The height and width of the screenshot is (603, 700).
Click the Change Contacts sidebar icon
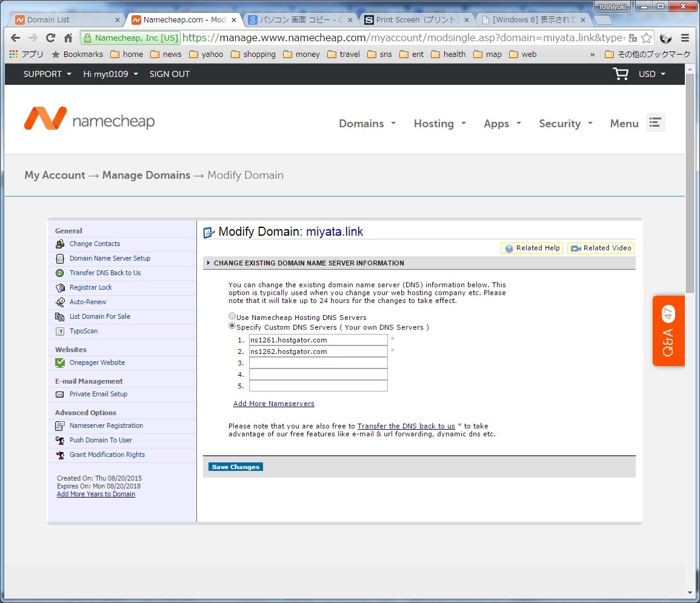pos(60,244)
